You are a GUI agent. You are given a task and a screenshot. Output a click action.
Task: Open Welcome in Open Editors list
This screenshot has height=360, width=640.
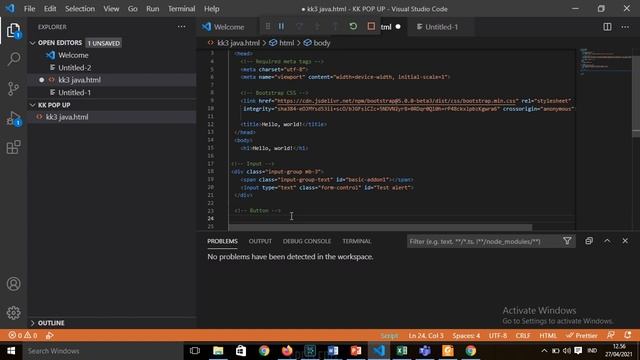(112, 55)
